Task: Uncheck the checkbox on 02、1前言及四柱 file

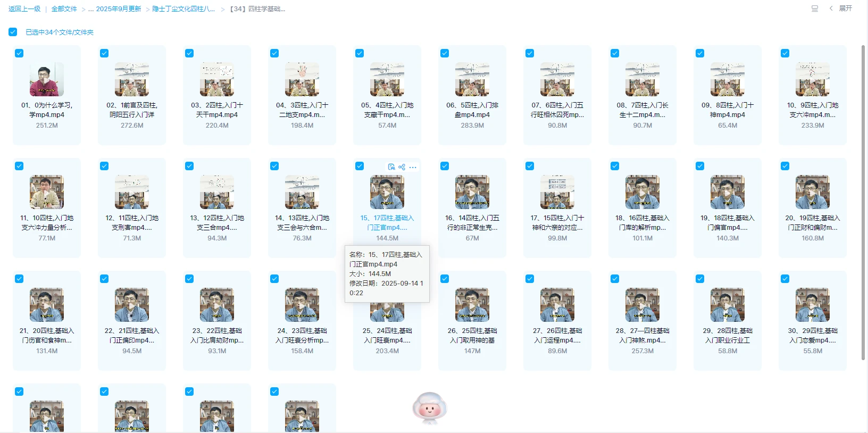Action: [104, 53]
